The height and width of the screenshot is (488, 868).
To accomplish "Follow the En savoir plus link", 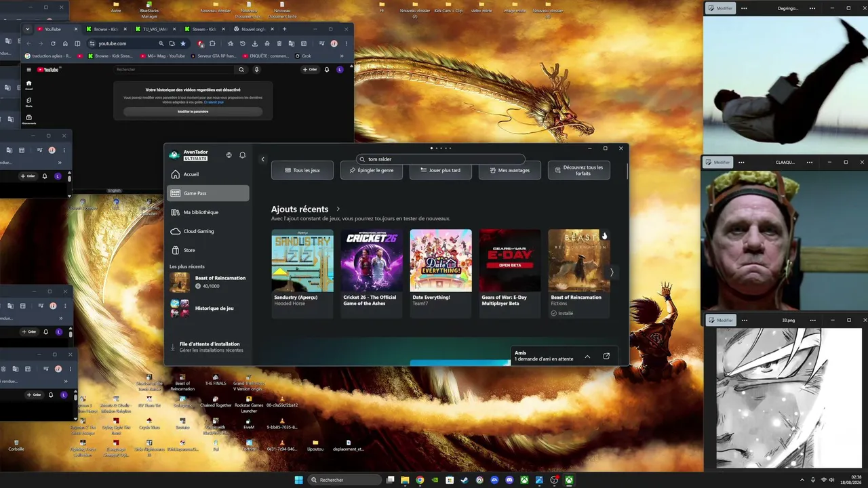I will coord(214,102).
